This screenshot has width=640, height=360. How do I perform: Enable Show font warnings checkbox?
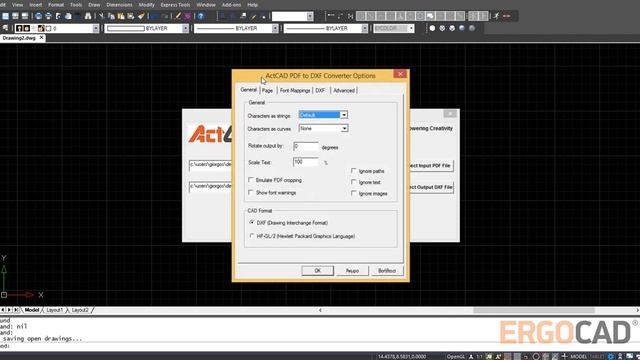coord(251,192)
